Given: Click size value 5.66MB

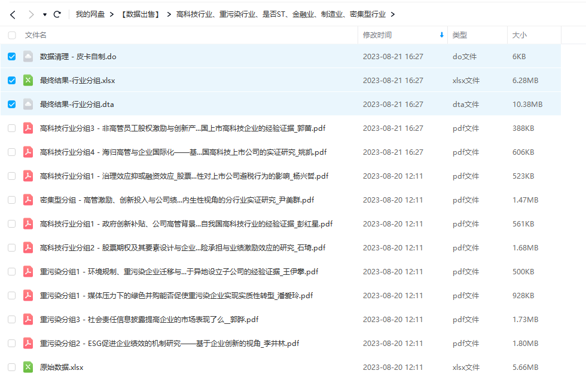Looking at the screenshot, I should [526, 367].
